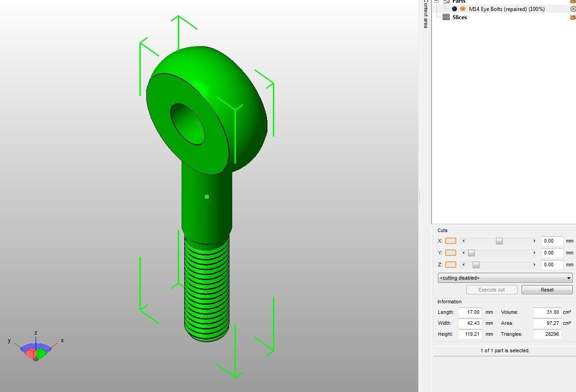Open the cutting disabled dropdown
Image resolution: width=576 pixels, height=392 pixels.
click(x=505, y=278)
